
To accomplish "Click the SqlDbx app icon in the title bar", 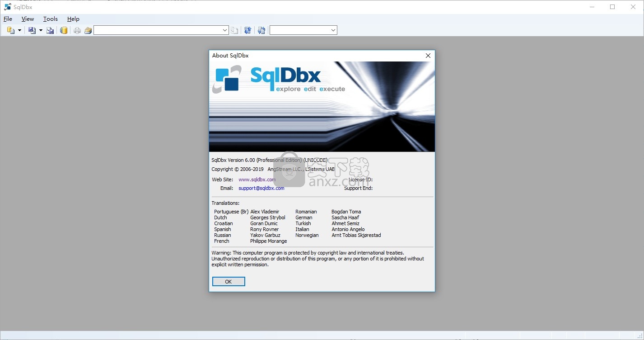I will [x=7, y=7].
